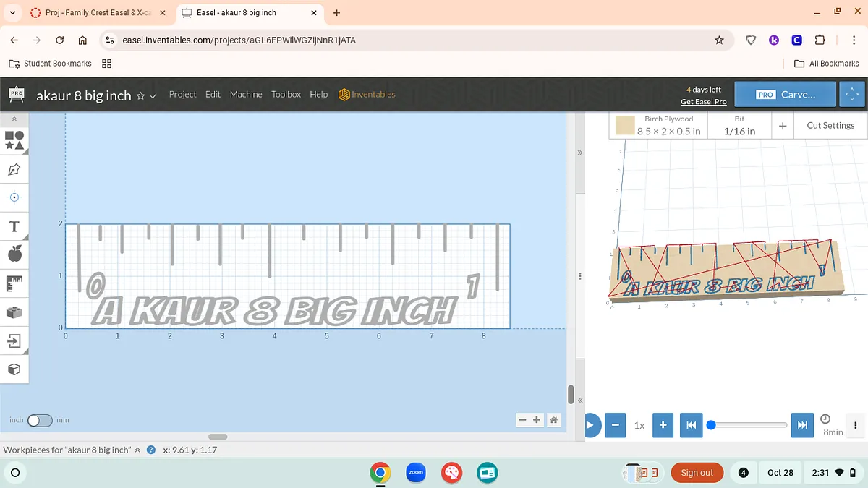Skip simulation to end
The width and height of the screenshot is (868, 488).
click(801, 425)
